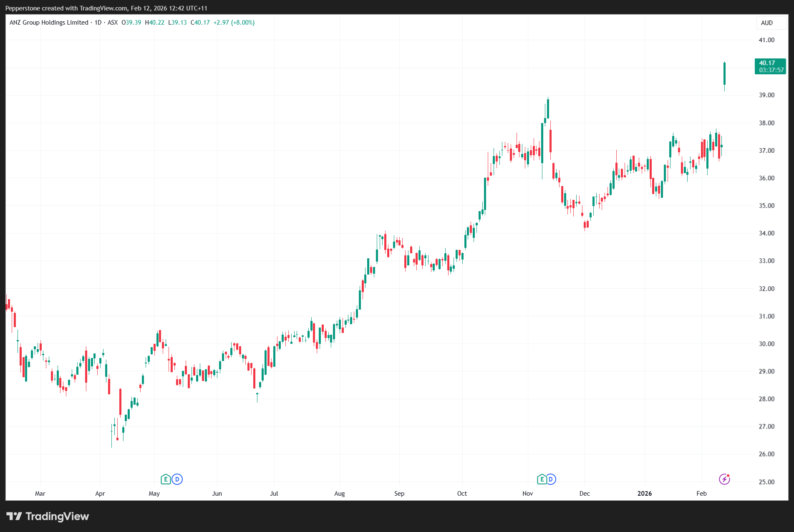Click the dividend D icon near May
The height and width of the screenshot is (532, 794).
point(177,479)
